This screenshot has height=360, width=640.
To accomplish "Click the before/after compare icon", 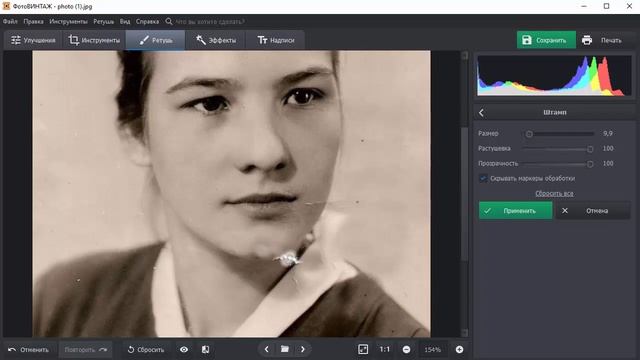I will pyautogui.click(x=205, y=349).
